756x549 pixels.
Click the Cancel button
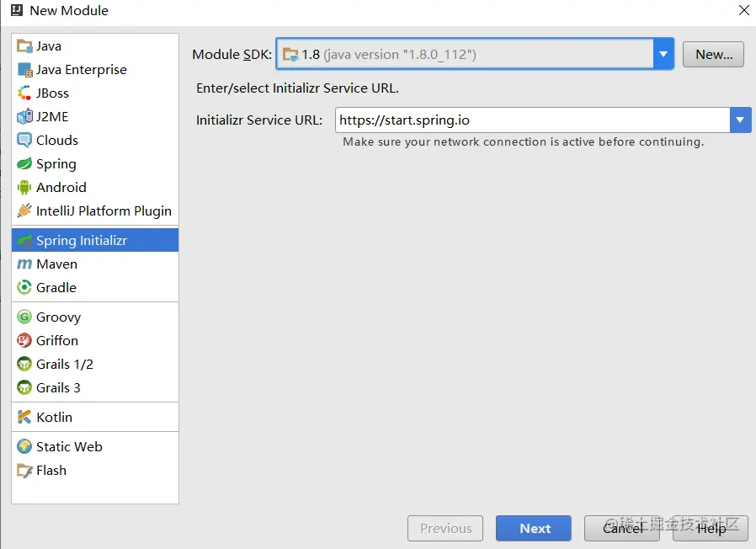coord(622,528)
